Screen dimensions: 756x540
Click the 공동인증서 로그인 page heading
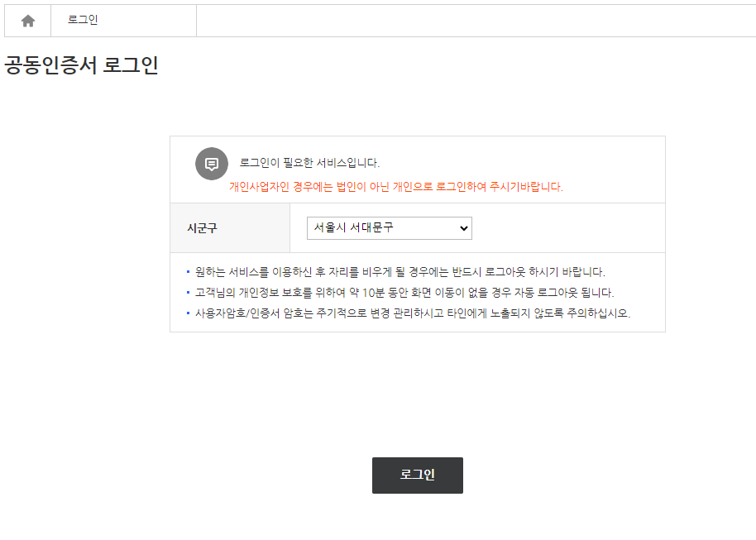[x=82, y=65]
